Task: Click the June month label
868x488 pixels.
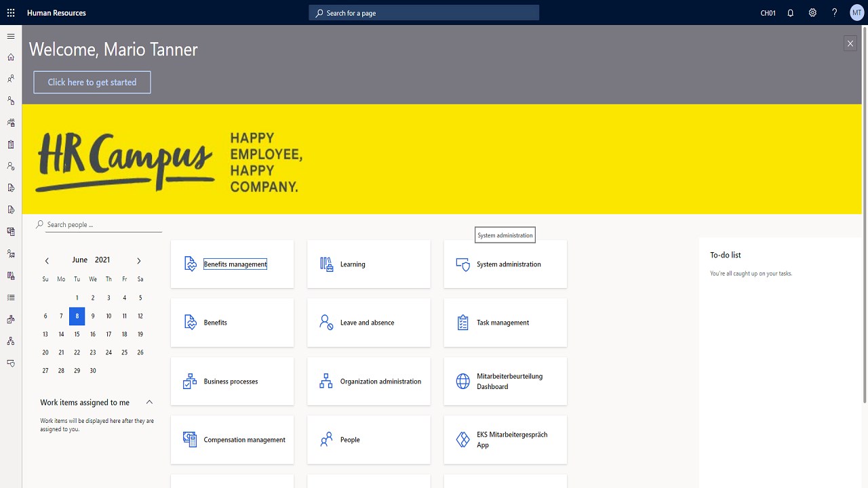Action: click(80, 260)
